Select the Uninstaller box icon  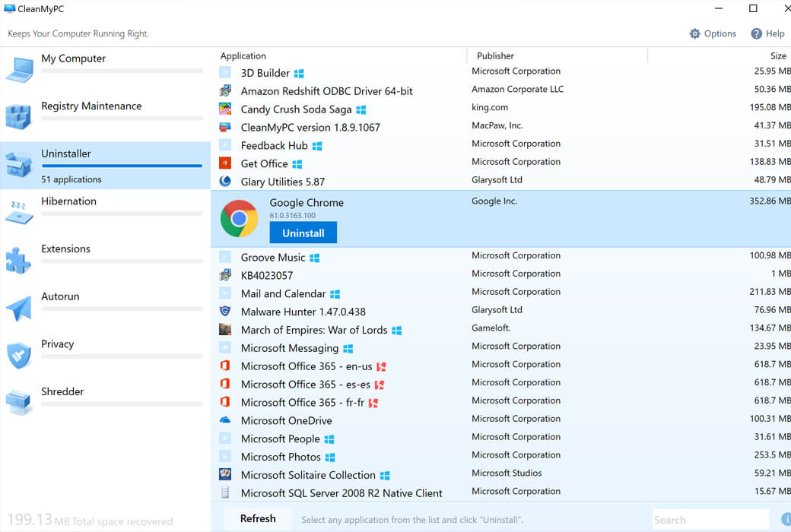[x=19, y=164]
